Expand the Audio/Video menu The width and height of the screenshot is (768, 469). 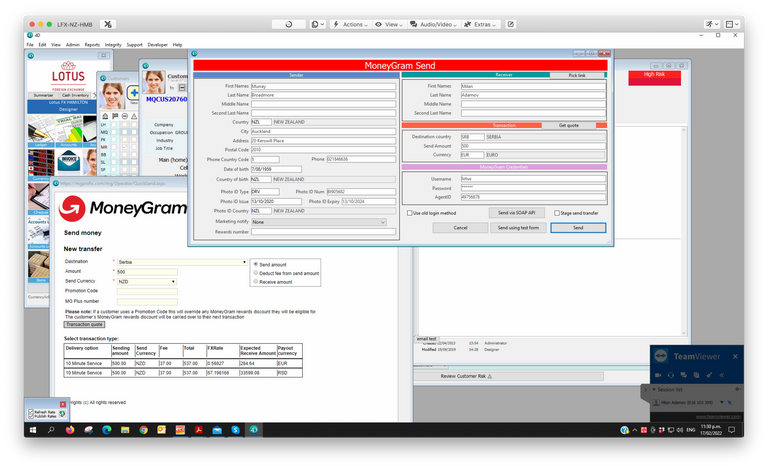(433, 24)
